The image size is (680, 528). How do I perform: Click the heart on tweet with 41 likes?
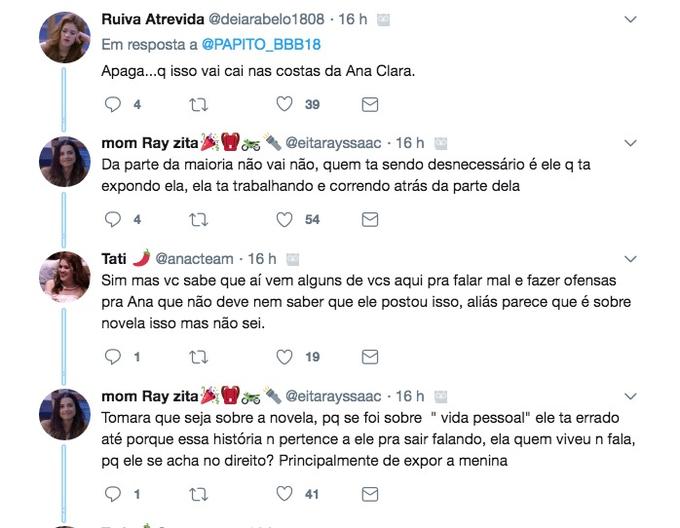pos(285,493)
